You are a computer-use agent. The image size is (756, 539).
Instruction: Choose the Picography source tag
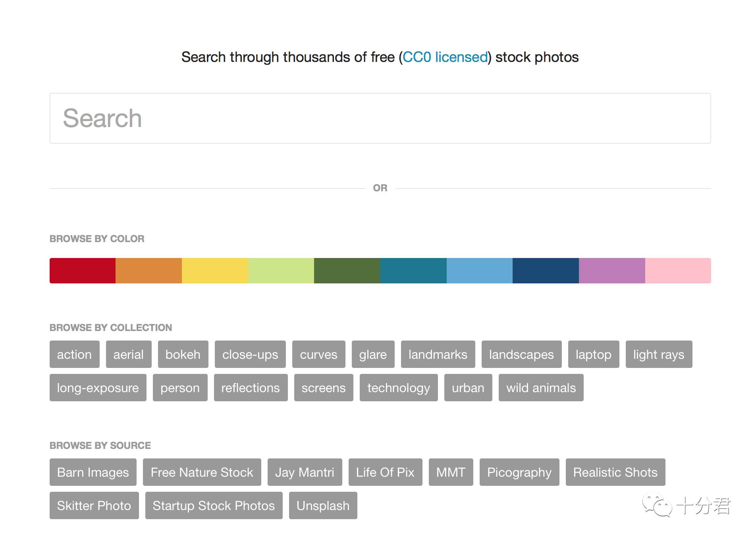click(519, 472)
